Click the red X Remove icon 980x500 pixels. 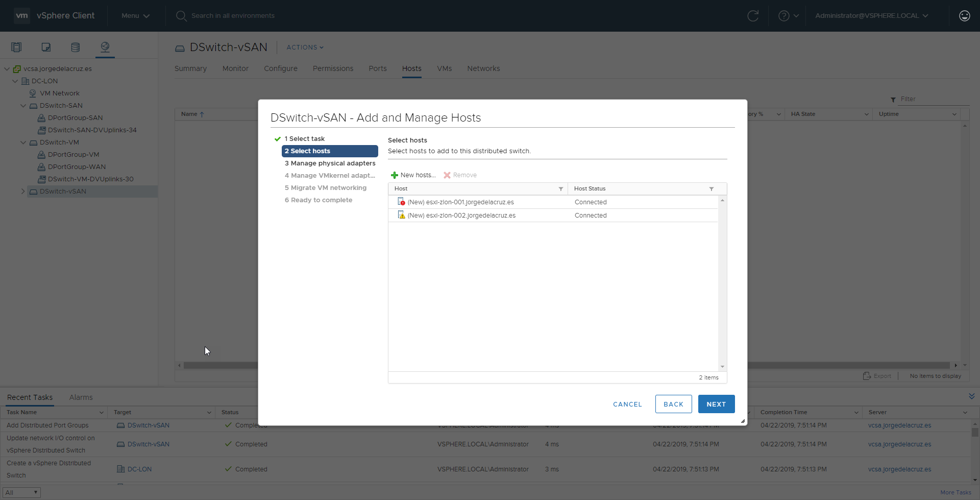point(447,175)
